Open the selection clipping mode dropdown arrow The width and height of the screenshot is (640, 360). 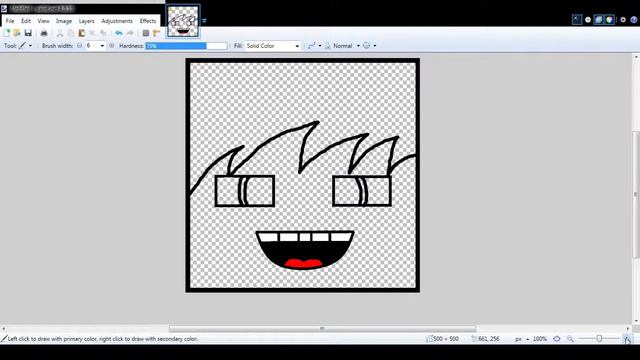click(x=375, y=46)
